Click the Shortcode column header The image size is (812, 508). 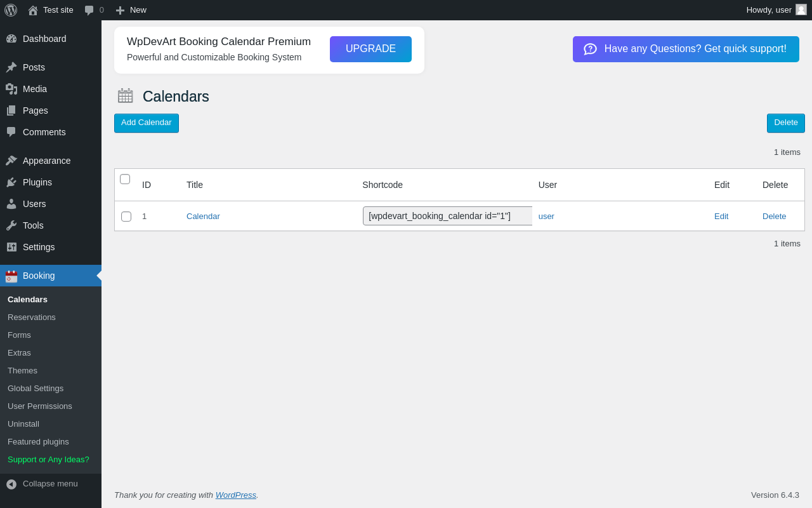click(x=383, y=185)
